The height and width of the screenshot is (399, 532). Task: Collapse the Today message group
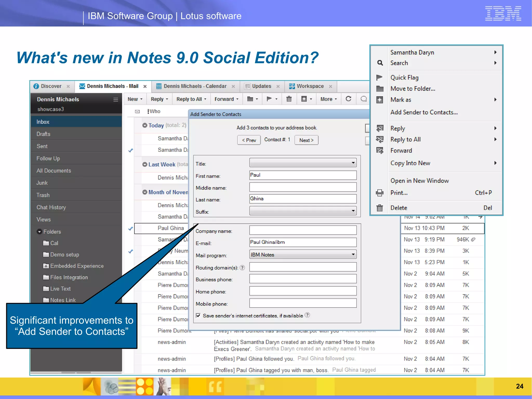tap(145, 125)
